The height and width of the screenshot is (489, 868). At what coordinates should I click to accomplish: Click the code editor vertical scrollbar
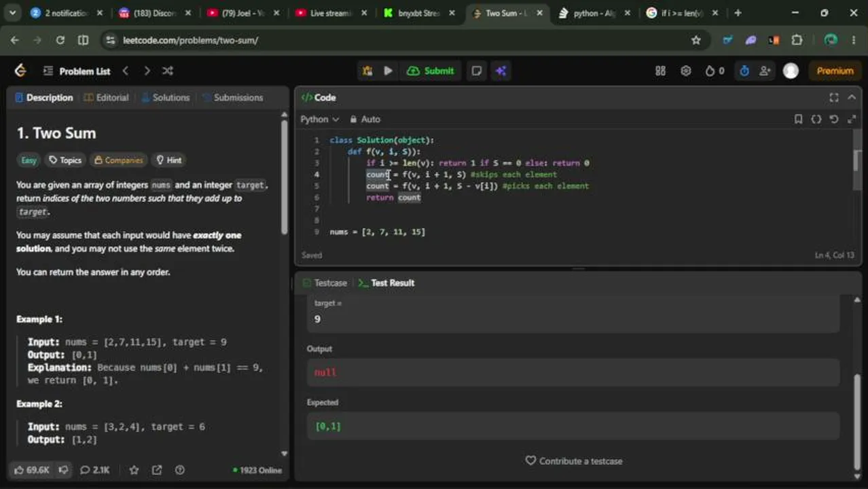856,160
